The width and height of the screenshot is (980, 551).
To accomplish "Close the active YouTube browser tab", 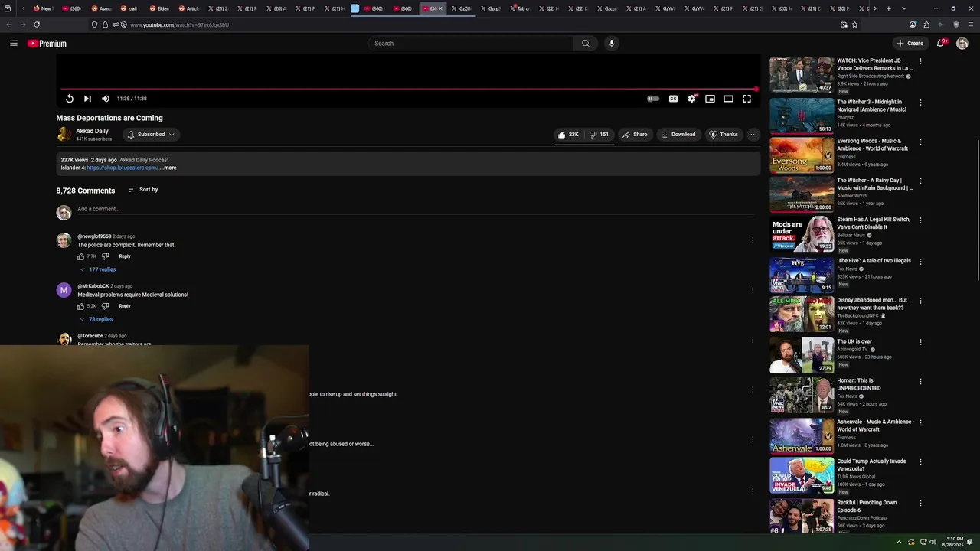I will click(x=440, y=8).
